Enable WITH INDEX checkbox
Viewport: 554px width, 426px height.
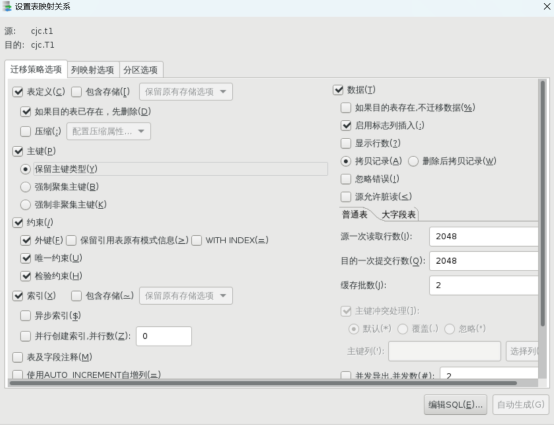point(196,241)
